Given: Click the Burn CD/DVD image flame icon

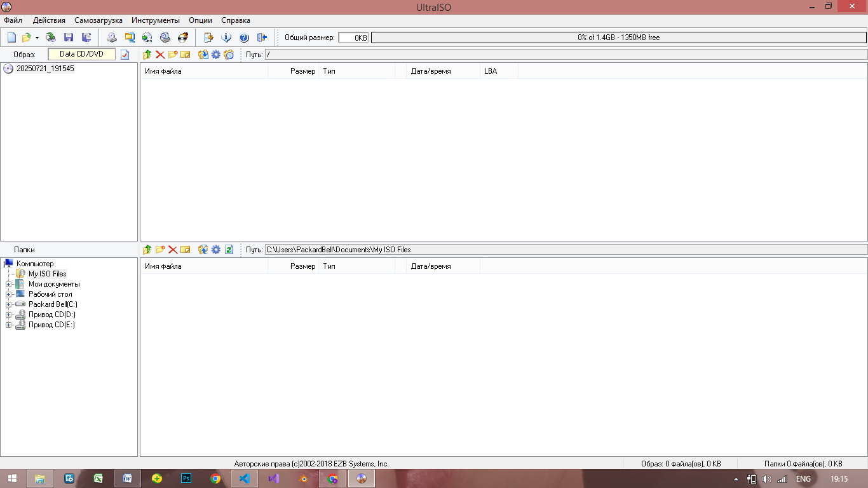Looking at the screenshot, I should pos(183,37).
